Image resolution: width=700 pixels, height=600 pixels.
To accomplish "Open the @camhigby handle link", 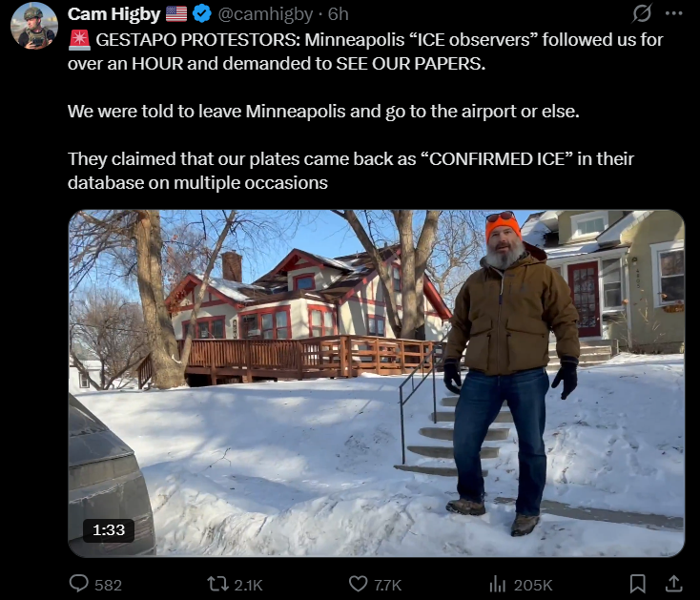I will coord(265,14).
